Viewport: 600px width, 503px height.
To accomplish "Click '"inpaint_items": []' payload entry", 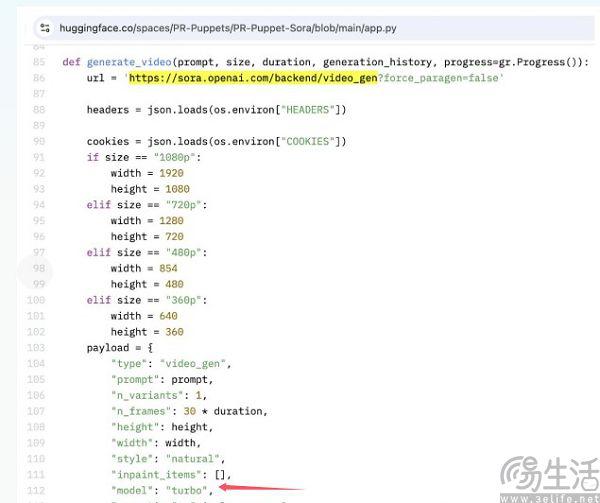I will click(171, 475).
